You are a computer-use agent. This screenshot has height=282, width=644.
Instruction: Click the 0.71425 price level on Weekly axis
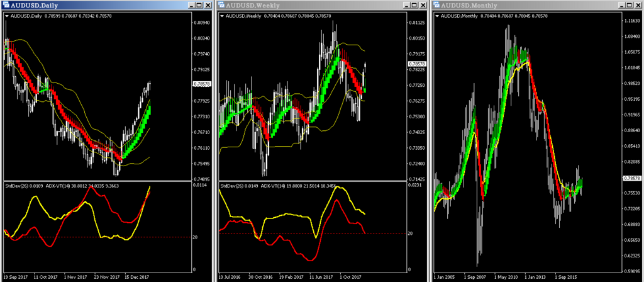[x=417, y=179]
